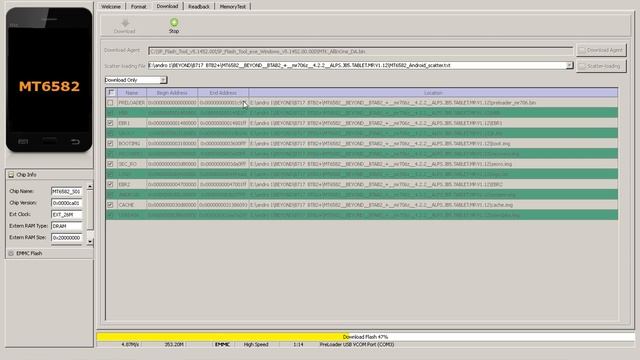640x360 pixels.
Task: Click the folder icon on Download Agent button
Action: (x=582, y=50)
